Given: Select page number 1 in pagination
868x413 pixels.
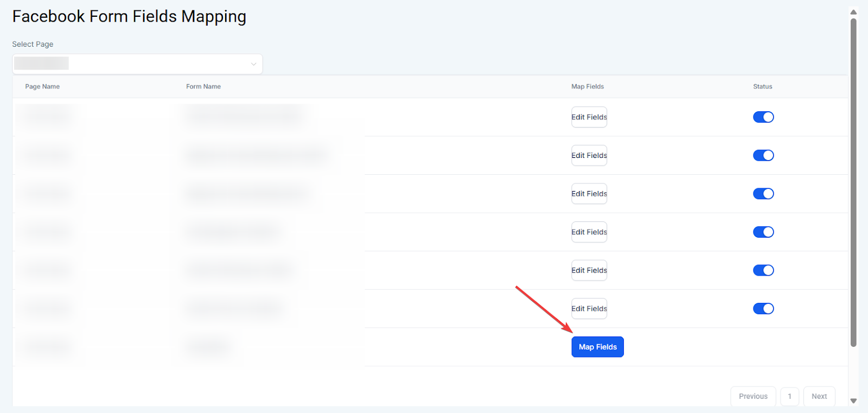Looking at the screenshot, I should pos(789,396).
